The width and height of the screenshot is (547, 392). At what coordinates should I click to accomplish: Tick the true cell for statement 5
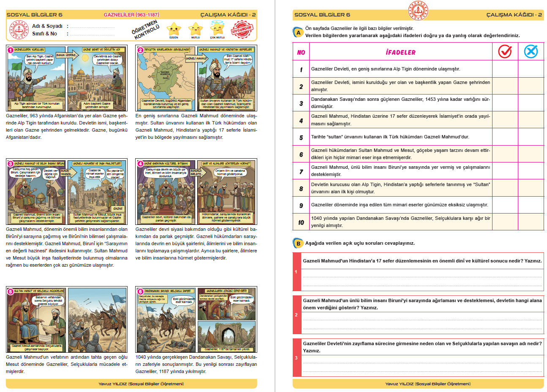[x=505, y=137]
